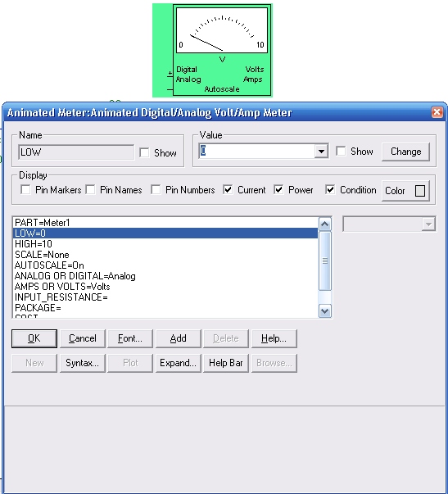The image size is (448, 494).
Task: Toggle the Digital/Analog meter mode label
Action: click(x=188, y=75)
